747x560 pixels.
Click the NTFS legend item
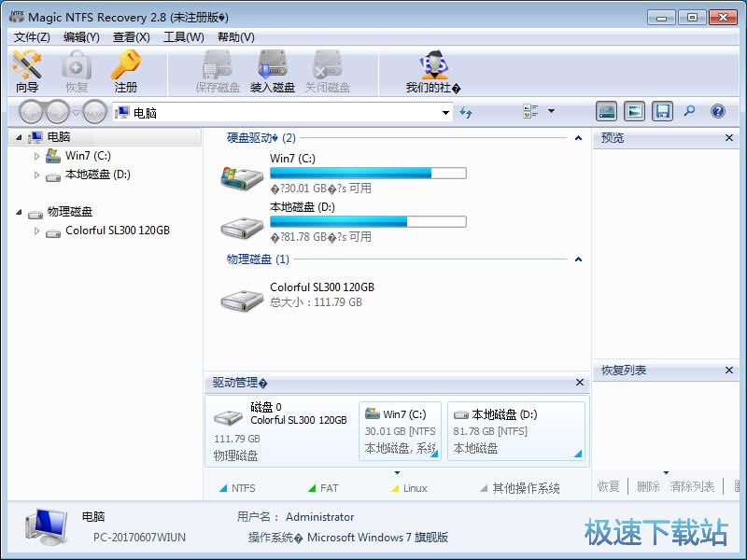point(237,488)
